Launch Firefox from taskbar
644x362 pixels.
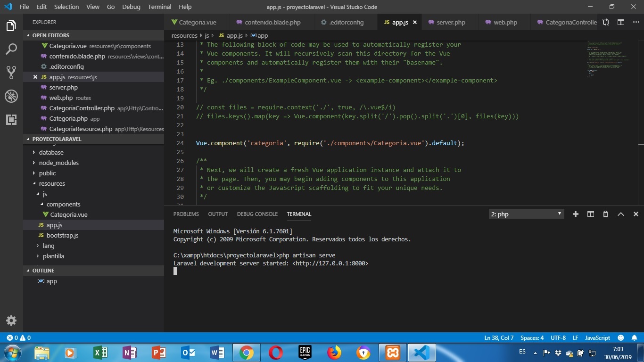(334, 353)
